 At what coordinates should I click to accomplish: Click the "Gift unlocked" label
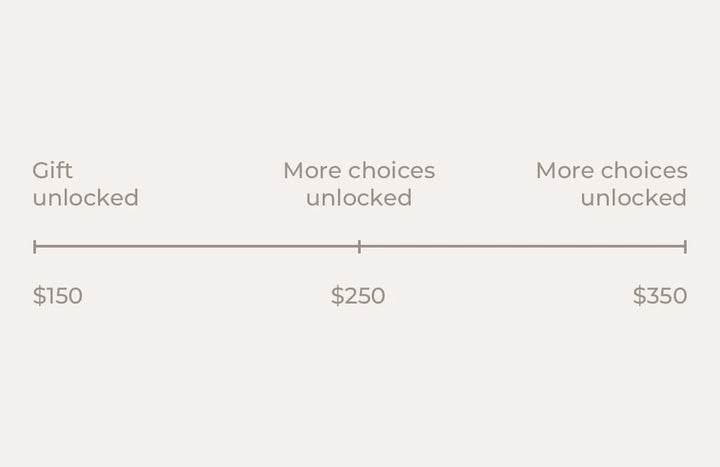tap(85, 184)
